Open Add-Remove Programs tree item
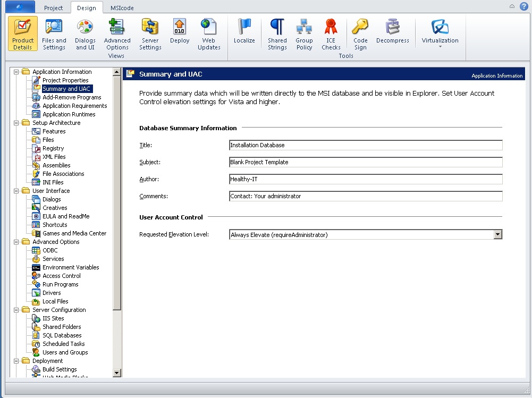This screenshot has width=532, height=398. click(72, 97)
